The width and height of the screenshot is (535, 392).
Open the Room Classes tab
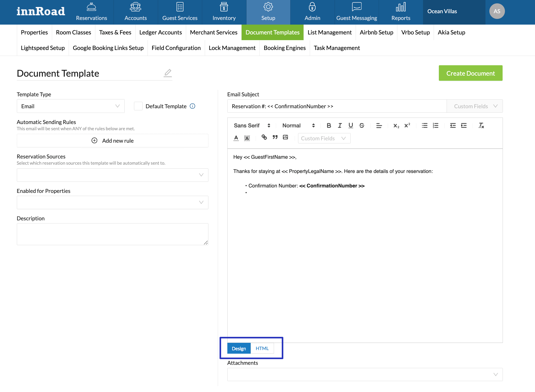click(x=73, y=32)
